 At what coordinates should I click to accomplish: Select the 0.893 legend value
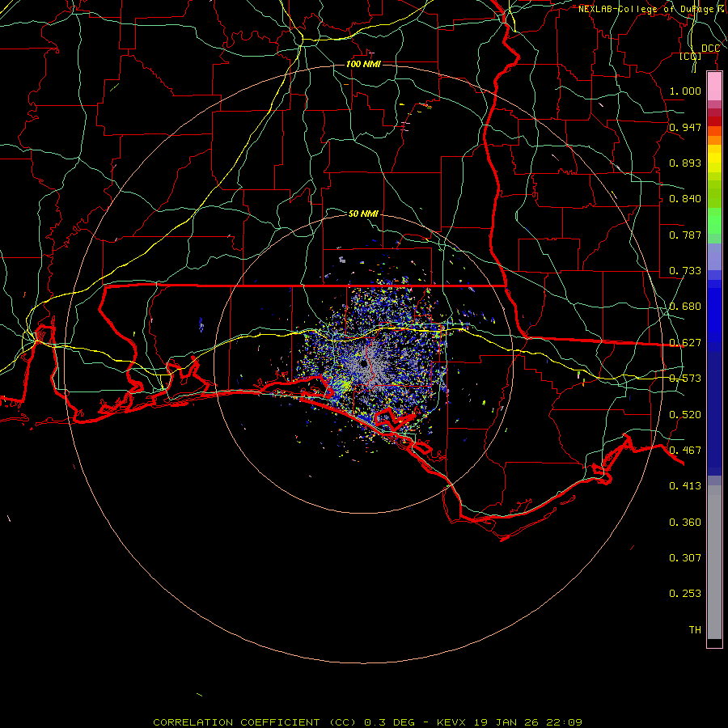tap(685, 163)
